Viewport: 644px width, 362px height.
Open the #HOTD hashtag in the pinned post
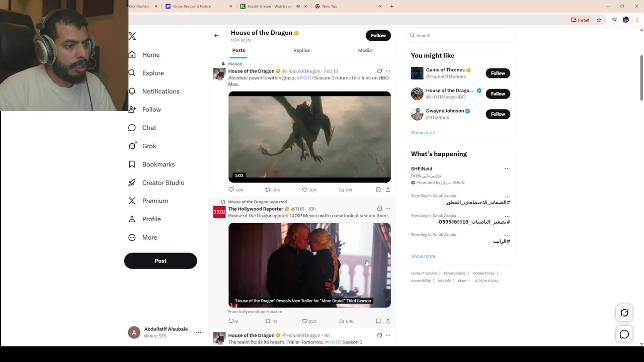pos(305,78)
